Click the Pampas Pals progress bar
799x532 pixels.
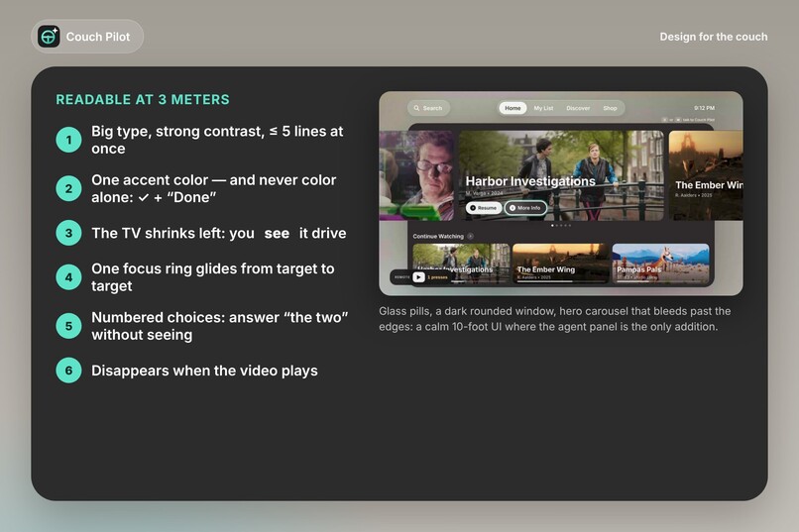[660, 281]
